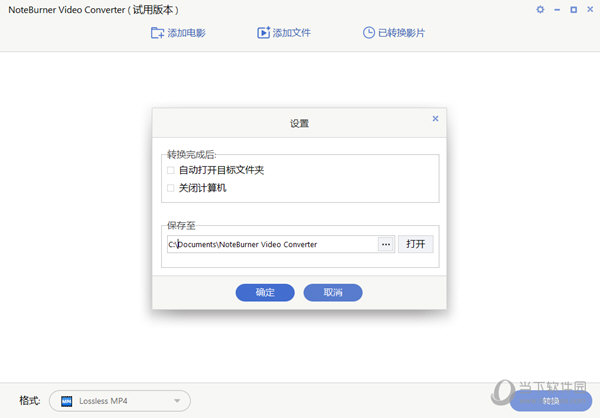600x418 pixels.
Task: Minimize the NoteBurner window
Action: pos(557,10)
